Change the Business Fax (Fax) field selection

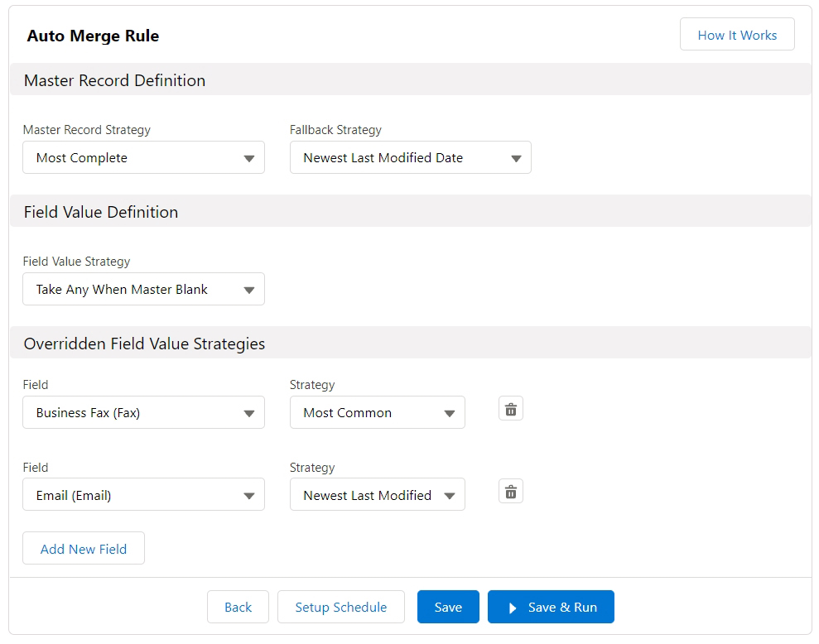click(x=143, y=413)
